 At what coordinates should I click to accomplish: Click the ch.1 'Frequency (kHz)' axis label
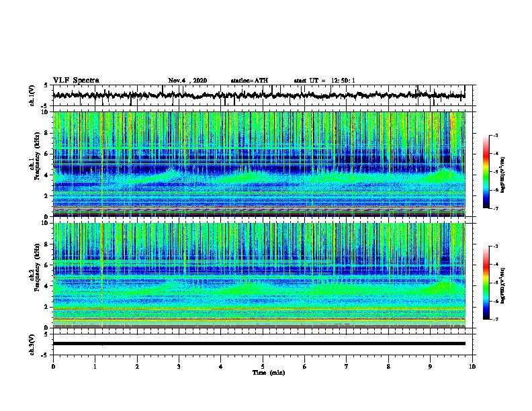click(37, 156)
